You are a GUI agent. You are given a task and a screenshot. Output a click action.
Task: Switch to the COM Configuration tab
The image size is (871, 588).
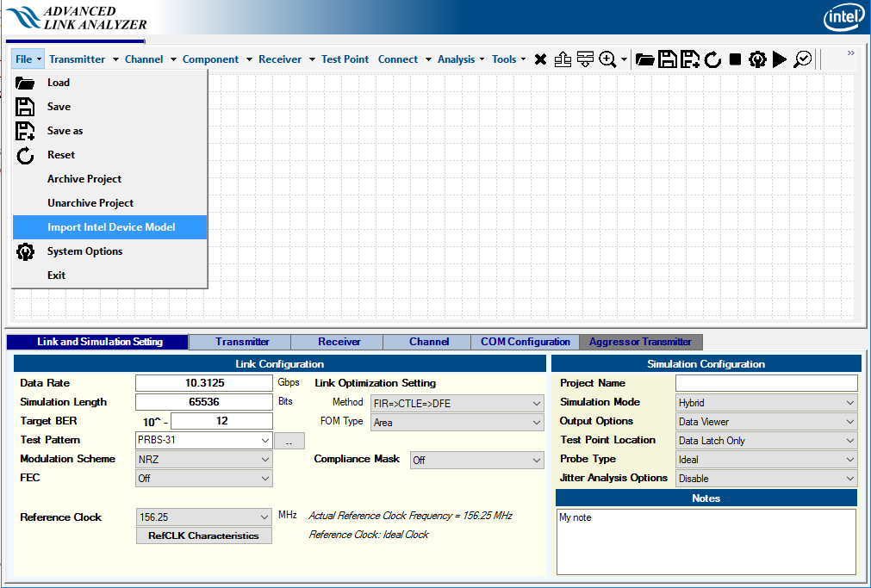[x=525, y=342]
